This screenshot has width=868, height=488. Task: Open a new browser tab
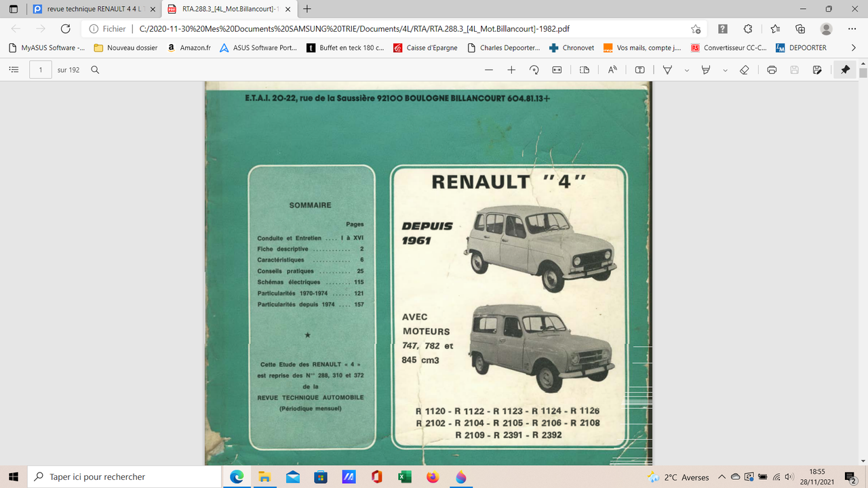(x=307, y=9)
